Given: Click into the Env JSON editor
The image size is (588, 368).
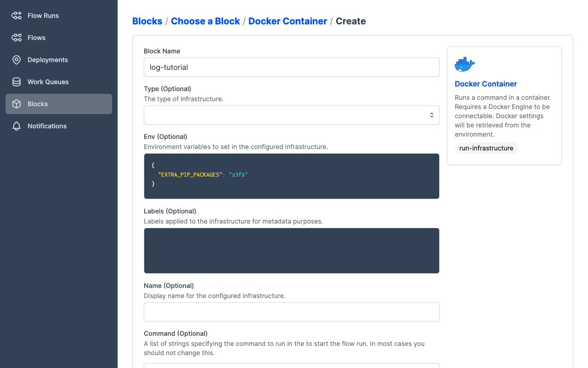Looking at the screenshot, I should [292, 176].
